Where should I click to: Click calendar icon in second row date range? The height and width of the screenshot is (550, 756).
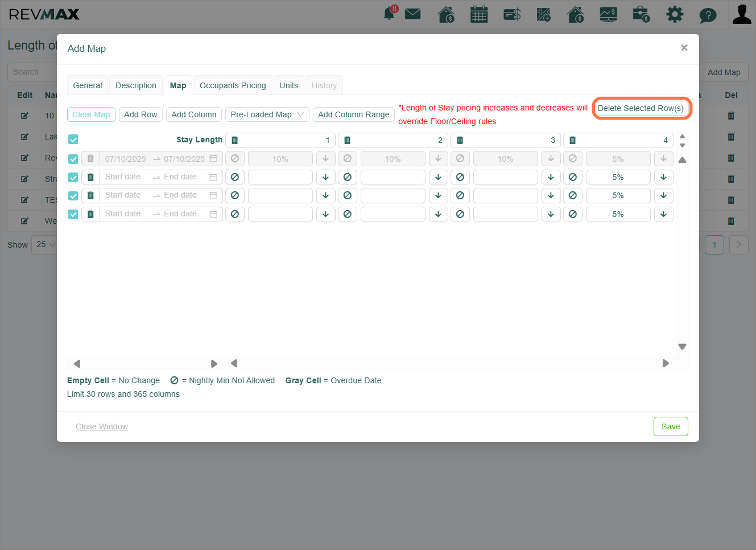(x=213, y=177)
